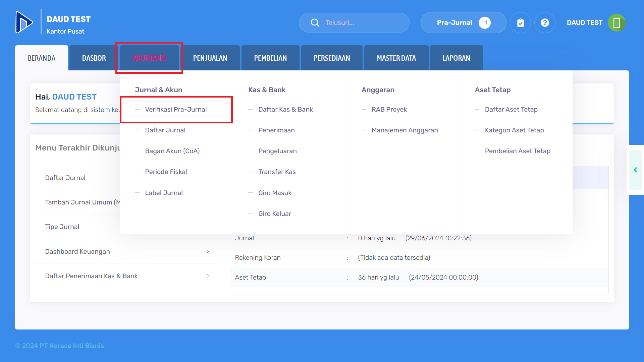Screen dimensions: 644x362
Task: Open Kategori Aset Tetap menu item
Action: pyautogui.click(x=514, y=130)
